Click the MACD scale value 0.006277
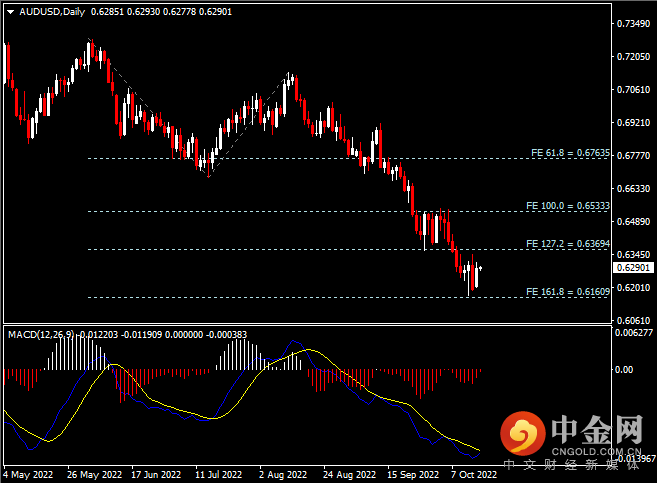Viewport: 657px width, 483px height. tap(634, 333)
